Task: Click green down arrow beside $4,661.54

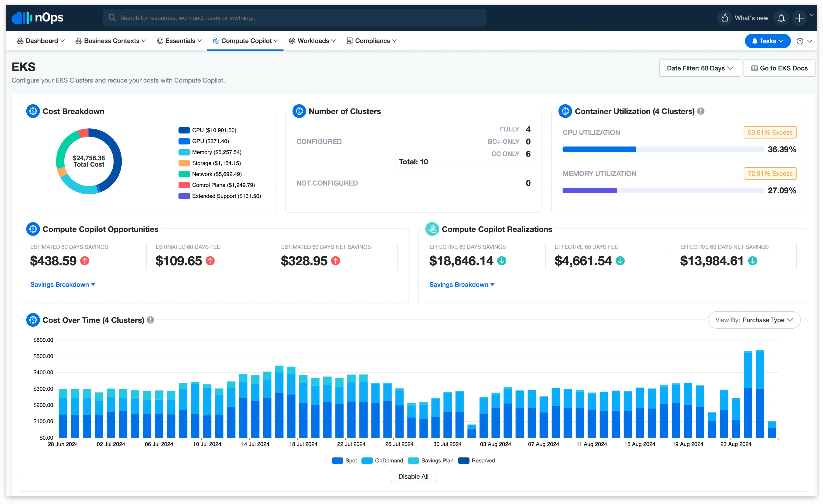Action: click(x=620, y=261)
